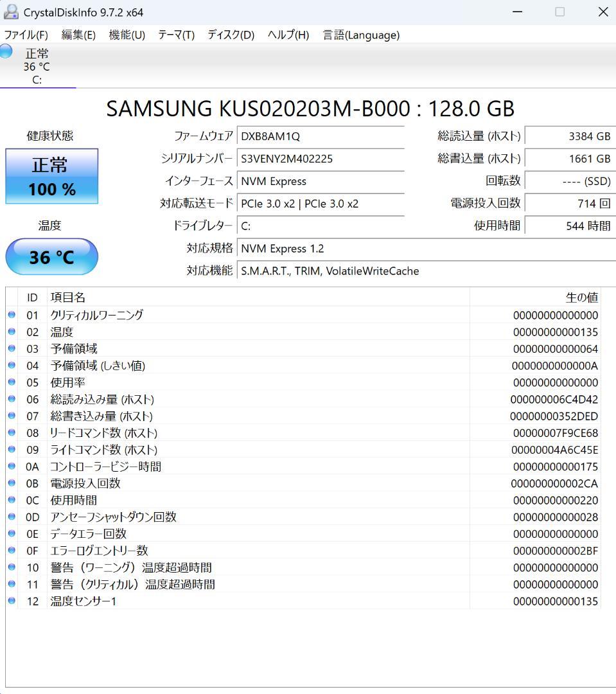
Task: Open the 言語(Language) menu
Action: point(360,35)
